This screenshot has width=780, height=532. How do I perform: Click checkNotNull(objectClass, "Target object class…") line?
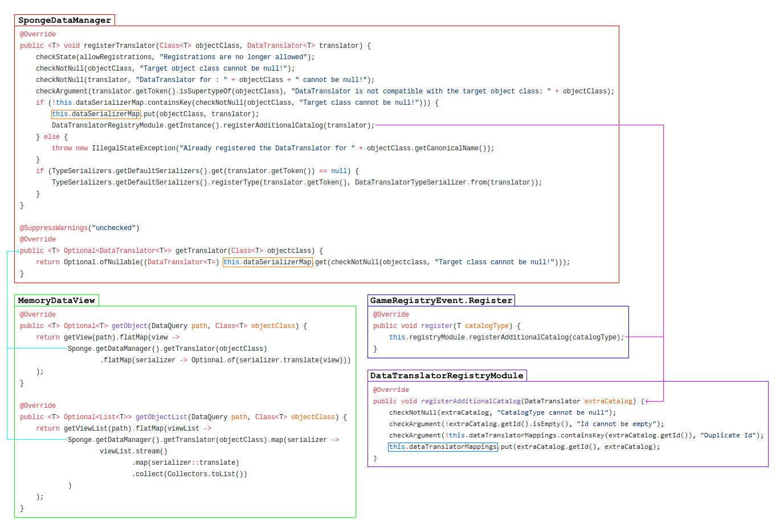[165, 68]
